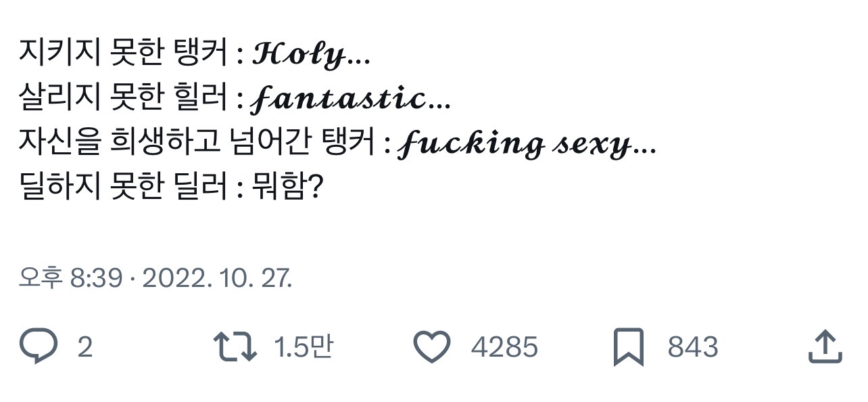Bookmark this tweet with the bookmark icon
The image size is (868, 402).
pyautogui.click(x=628, y=347)
